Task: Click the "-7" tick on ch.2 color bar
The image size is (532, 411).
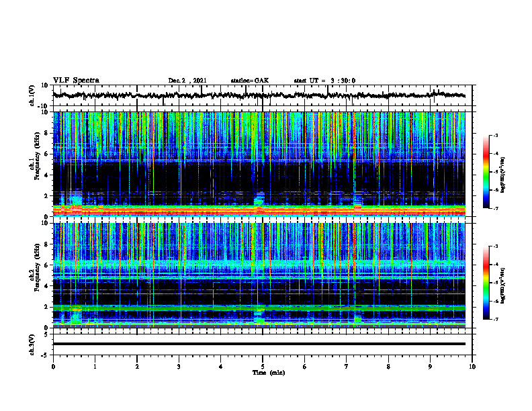Action: pyautogui.click(x=495, y=320)
